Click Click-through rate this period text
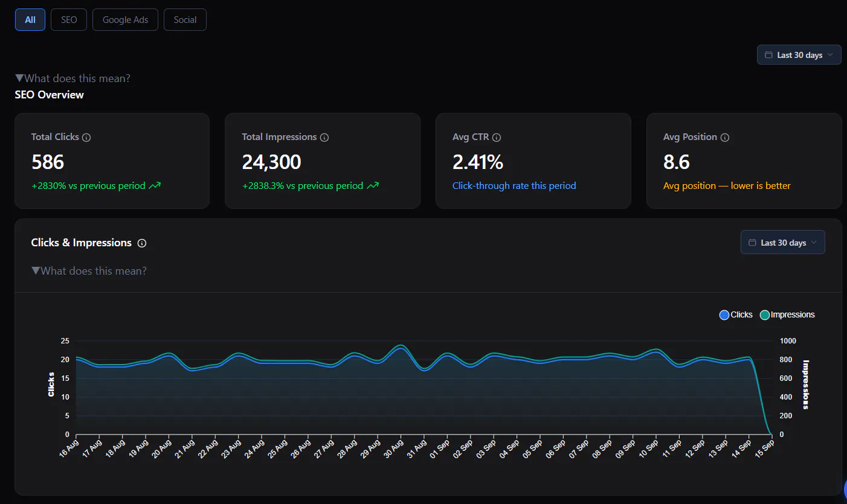The height and width of the screenshot is (504, 847). click(x=514, y=186)
